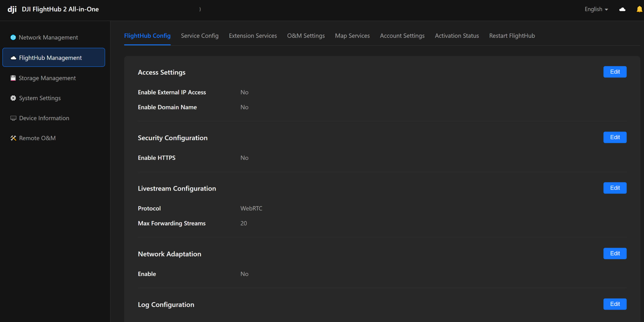
Task: Click 'Enable External IP Access' label
Action: click(172, 92)
